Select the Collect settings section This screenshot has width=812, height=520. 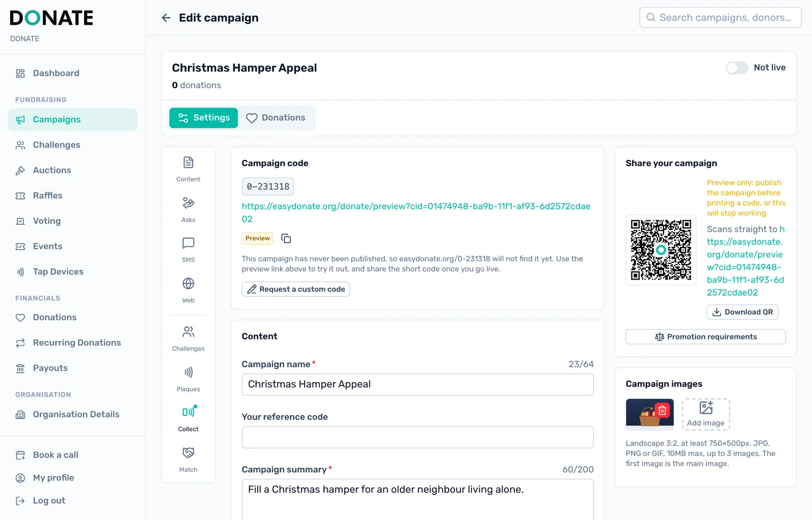(x=188, y=419)
